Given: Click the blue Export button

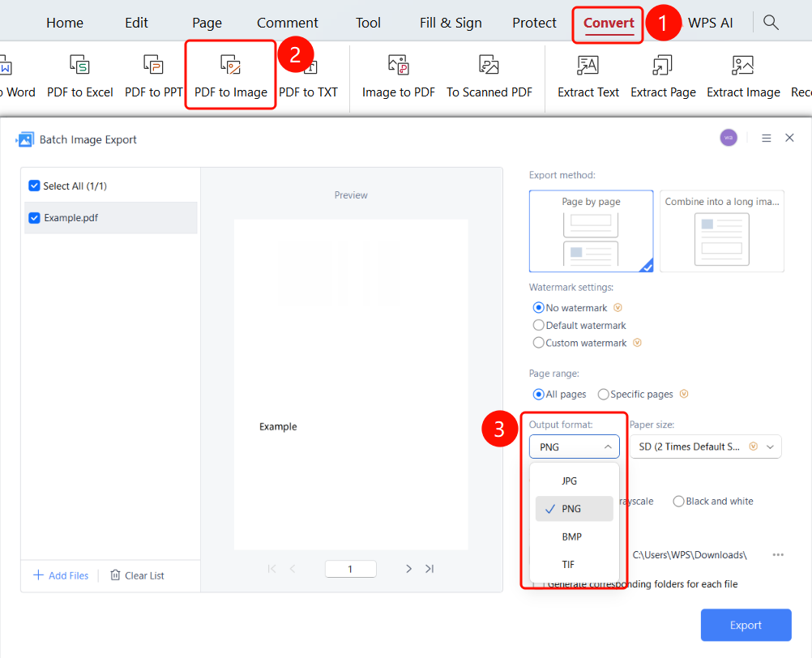Looking at the screenshot, I should click(746, 625).
